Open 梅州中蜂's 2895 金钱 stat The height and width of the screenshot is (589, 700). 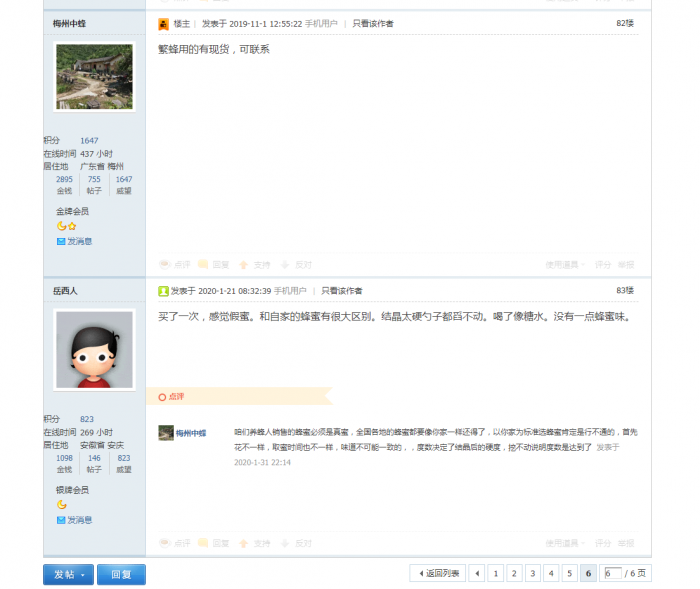pyautogui.click(x=64, y=180)
